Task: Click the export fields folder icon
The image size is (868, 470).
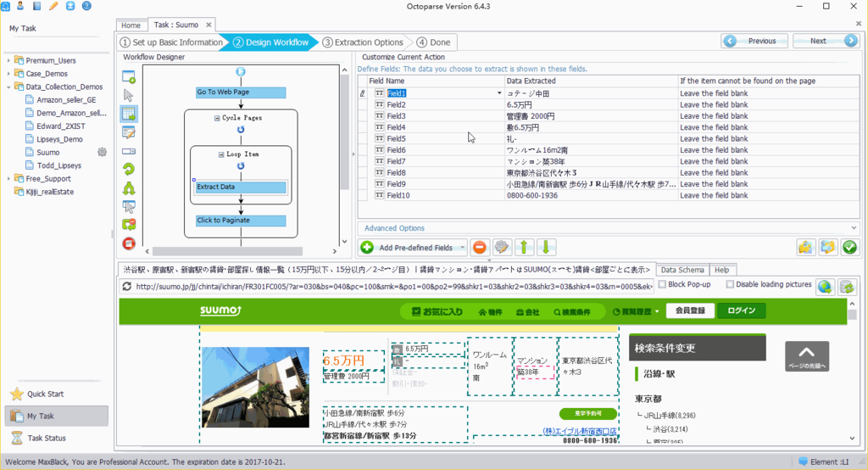Action: pos(827,248)
